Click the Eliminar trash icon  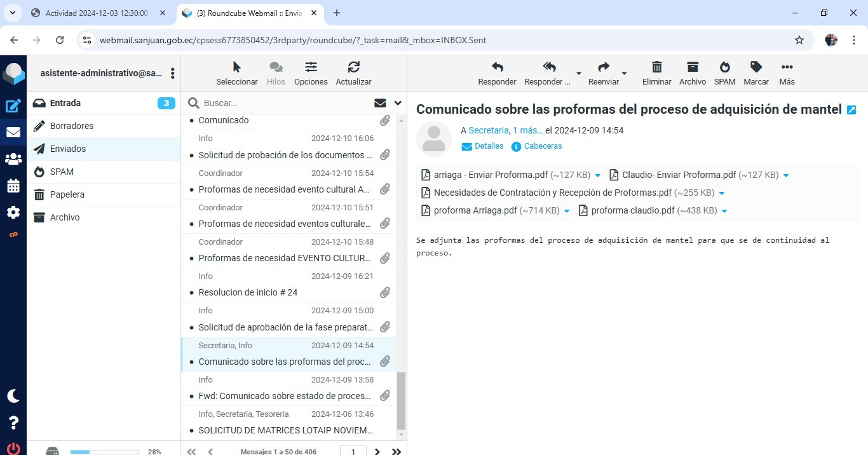(656, 73)
